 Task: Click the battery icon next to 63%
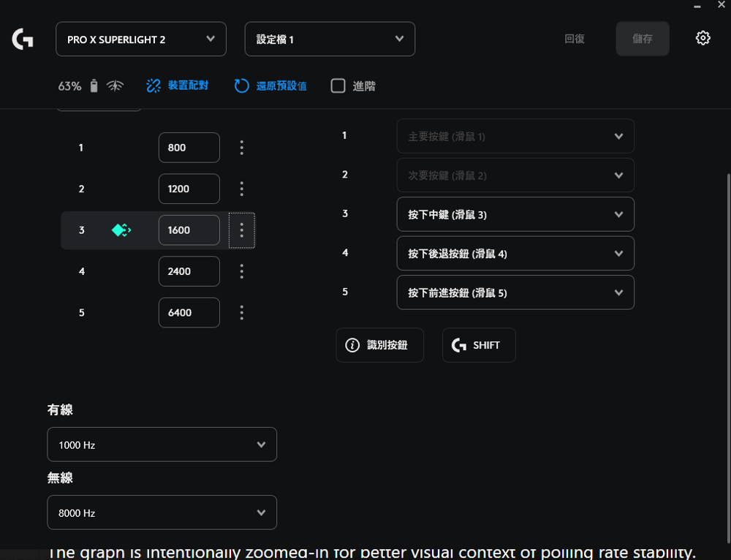pos(94,86)
